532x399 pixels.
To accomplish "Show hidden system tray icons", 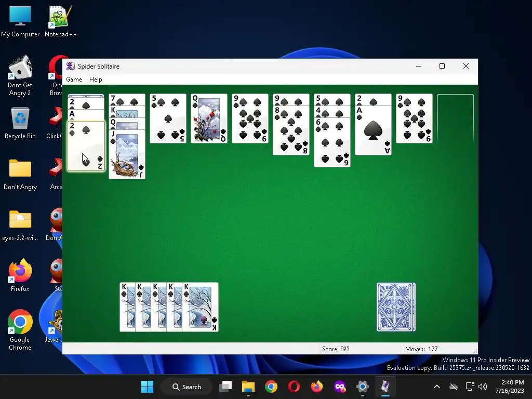I will pyautogui.click(x=437, y=387).
